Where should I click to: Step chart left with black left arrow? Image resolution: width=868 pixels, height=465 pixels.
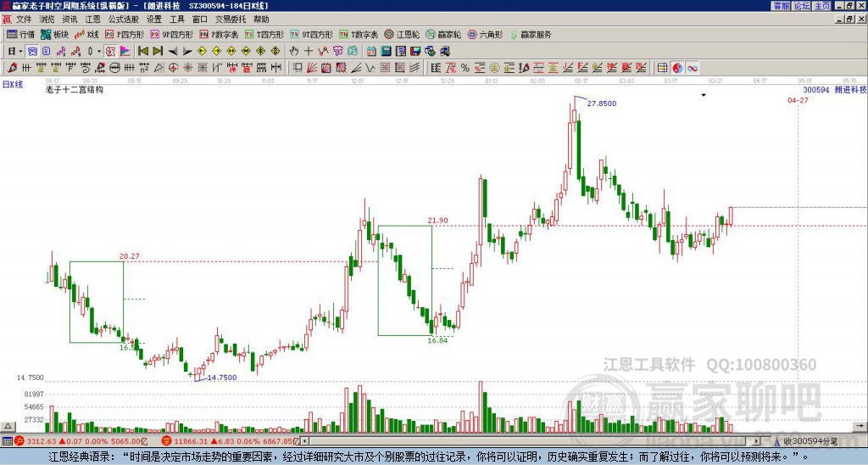173,51
